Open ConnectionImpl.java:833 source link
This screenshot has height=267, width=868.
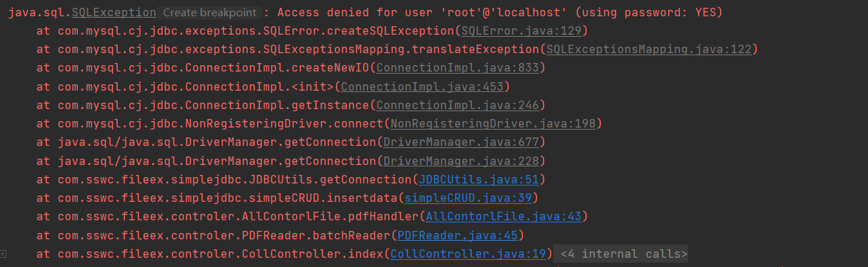(x=457, y=68)
